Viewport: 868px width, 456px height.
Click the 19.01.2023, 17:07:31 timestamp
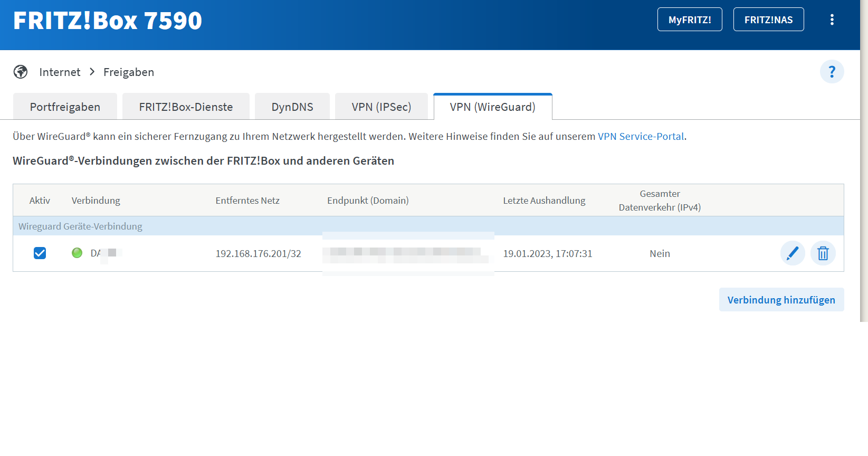(x=547, y=253)
